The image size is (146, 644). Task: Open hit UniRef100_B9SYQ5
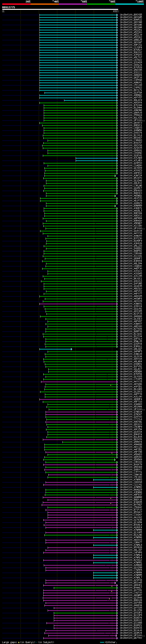click(131, 15)
